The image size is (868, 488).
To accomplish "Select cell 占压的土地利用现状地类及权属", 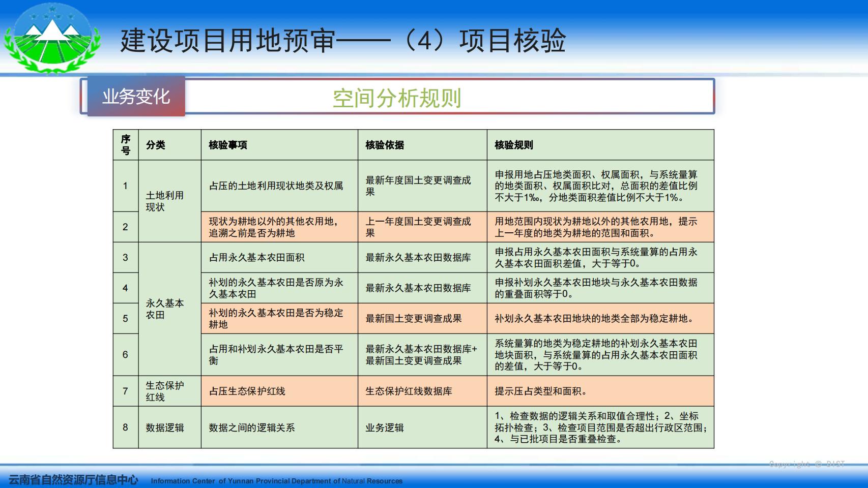I will coord(279,186).
